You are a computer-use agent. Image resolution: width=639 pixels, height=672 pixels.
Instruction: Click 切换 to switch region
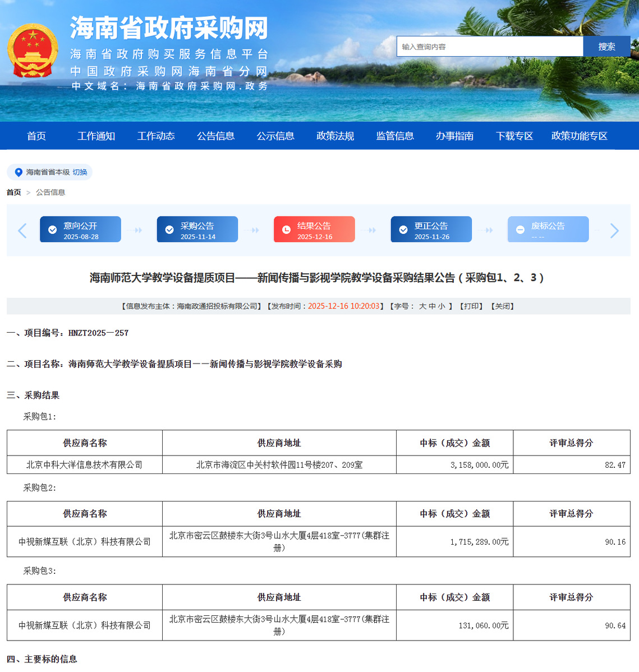(x=80, y=172)
